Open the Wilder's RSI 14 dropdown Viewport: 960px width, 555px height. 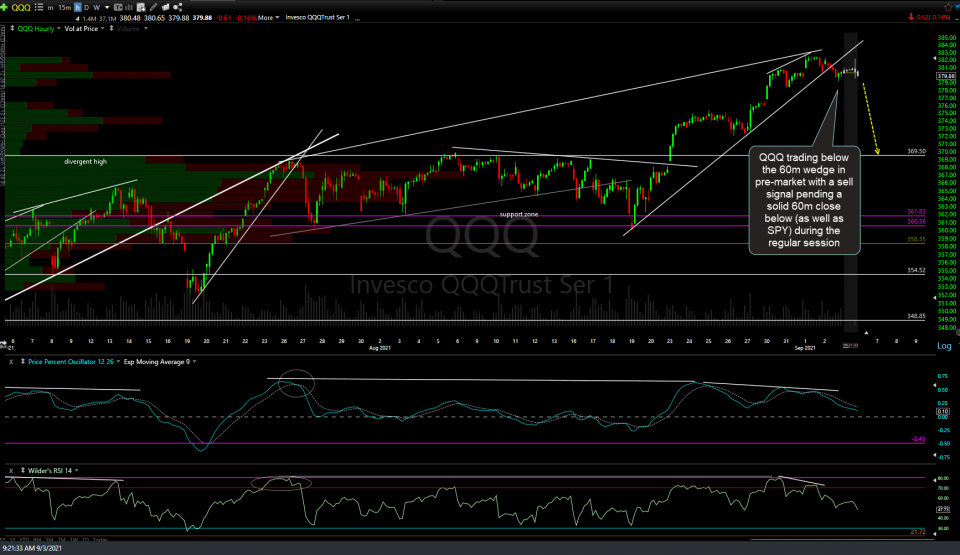(77, 471)
